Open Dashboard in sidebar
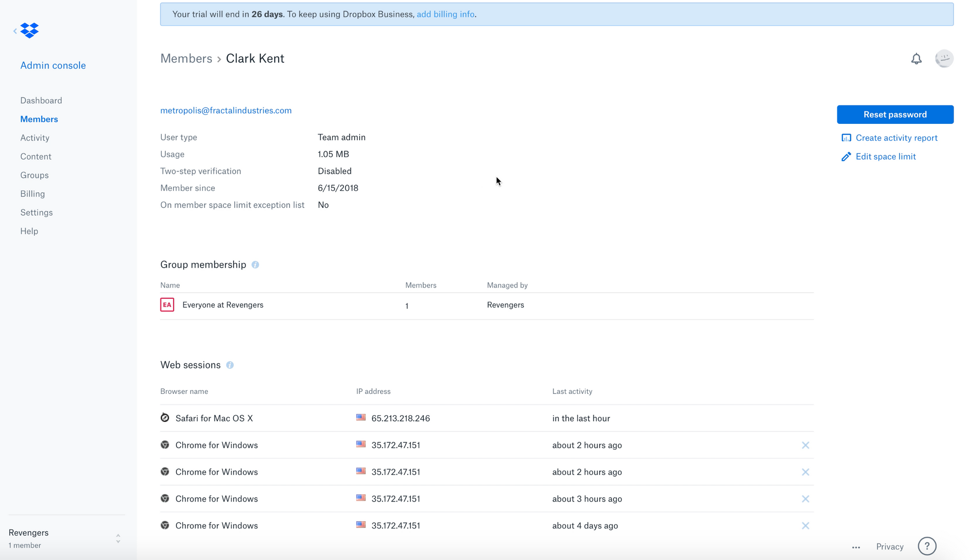The width and height of the screenshot is (972, 560). 41,101
